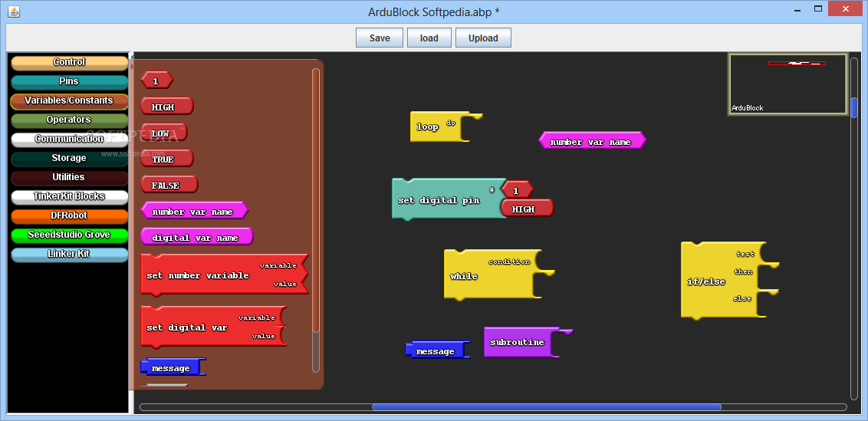Open the Control block category
The image size is (868, 421).
[x=69, y=63]
